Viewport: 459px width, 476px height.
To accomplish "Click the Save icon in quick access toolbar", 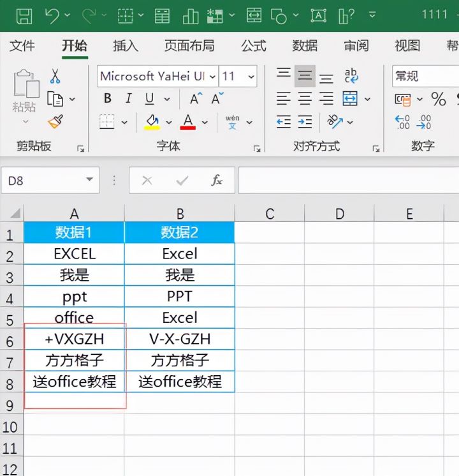I will (x=24, y=16).
